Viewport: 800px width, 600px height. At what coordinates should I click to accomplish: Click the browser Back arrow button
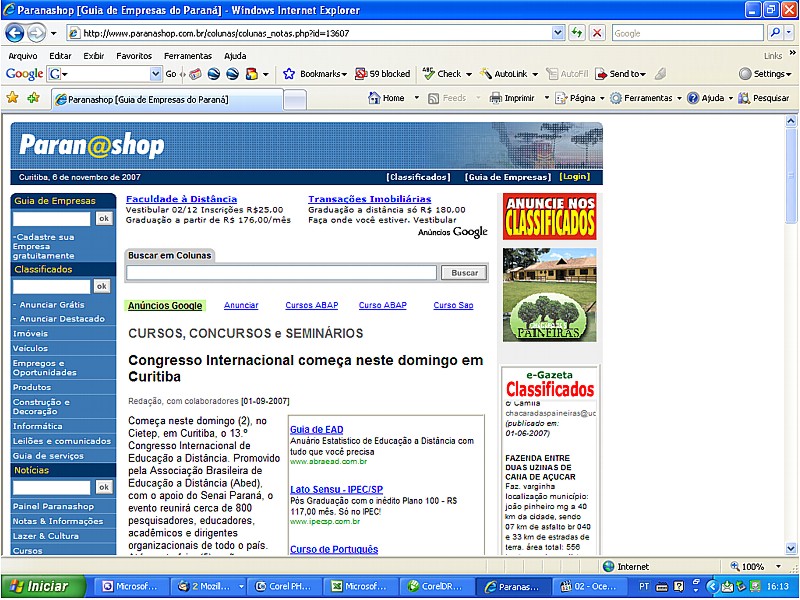click(x=15, y=33)
